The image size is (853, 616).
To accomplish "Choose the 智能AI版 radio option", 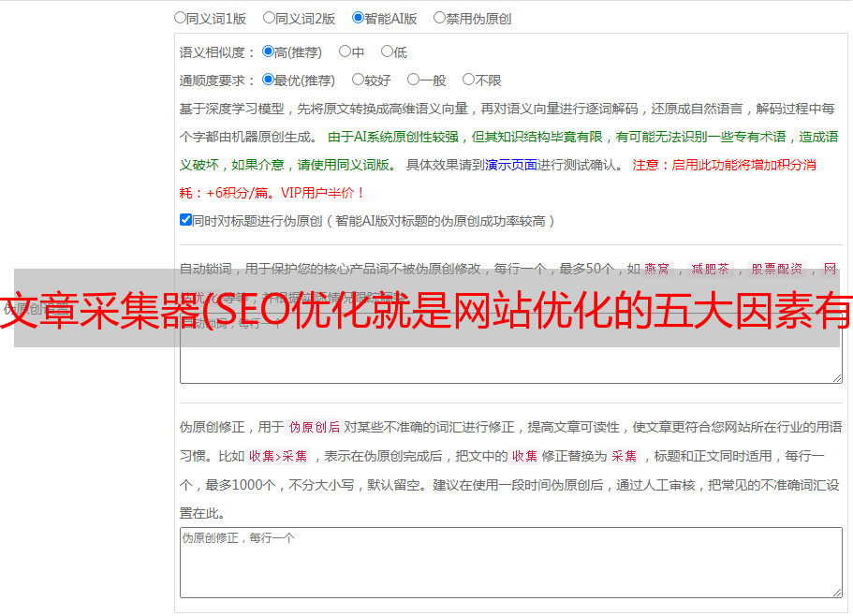I will coord(358,18).
